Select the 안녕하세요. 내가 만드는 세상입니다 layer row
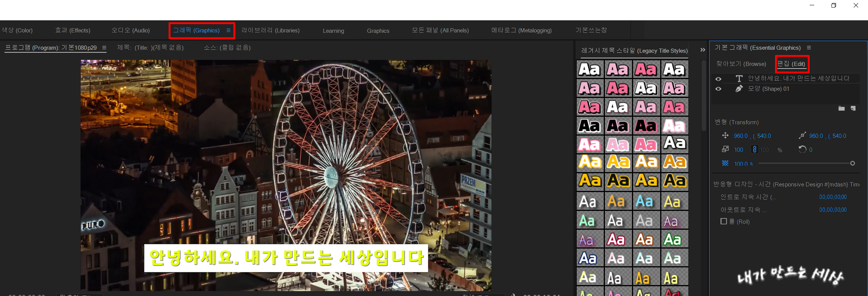Viewport: 868px width, 296px height. click(785, 78)
